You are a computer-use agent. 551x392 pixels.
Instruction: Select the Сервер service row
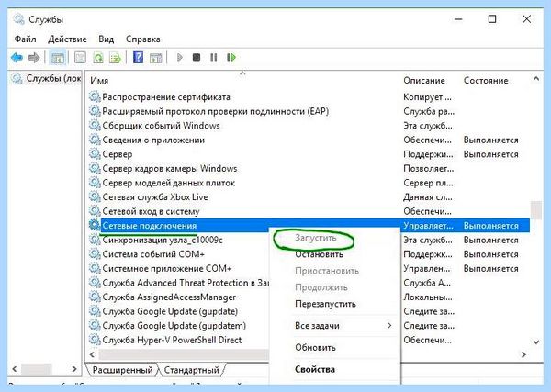pos(309,154)
